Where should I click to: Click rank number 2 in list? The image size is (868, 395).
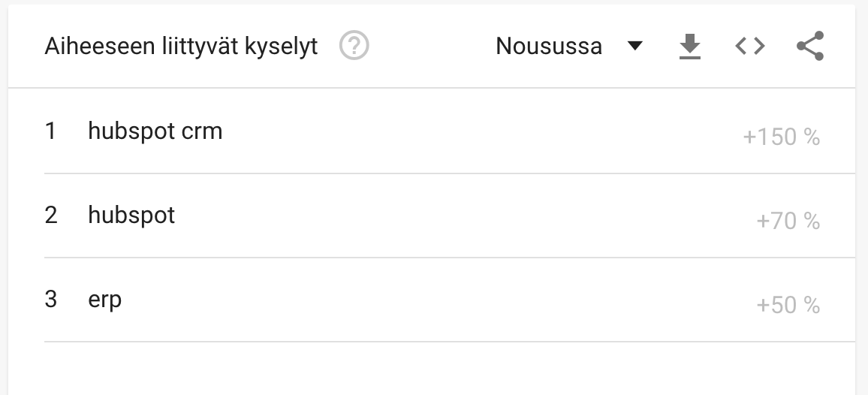(50, 216)
